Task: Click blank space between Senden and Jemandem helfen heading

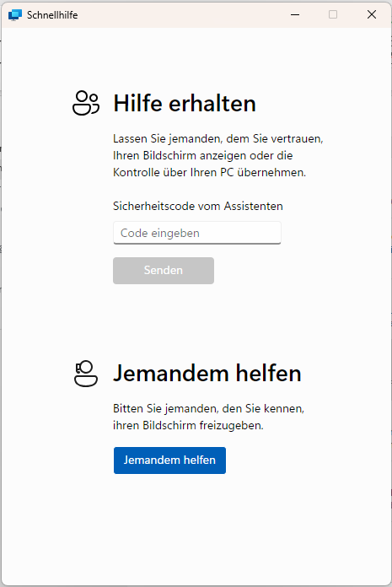Action: (196, 322)
